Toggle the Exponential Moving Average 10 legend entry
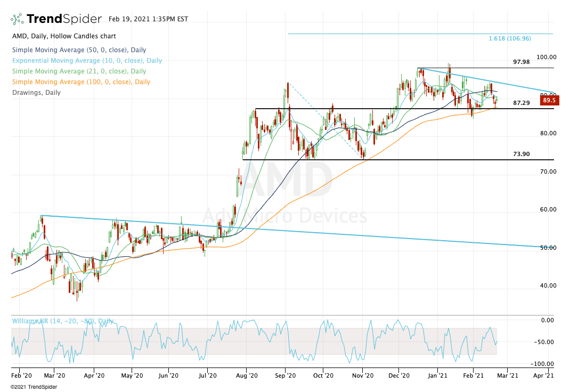Image resolution: width=570 pixels, height=392 pixels. pos(86,61)
